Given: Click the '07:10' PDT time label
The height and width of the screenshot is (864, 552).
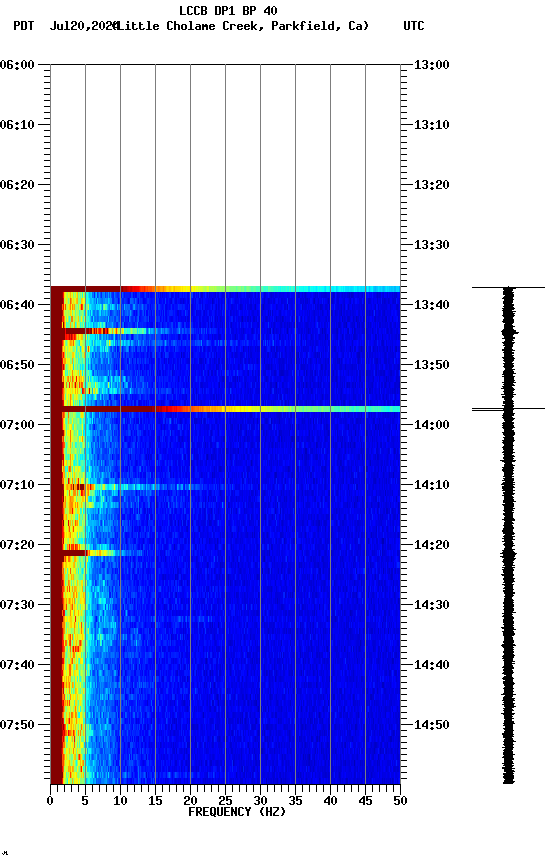Looking at the screenshot, I should 17,485.
